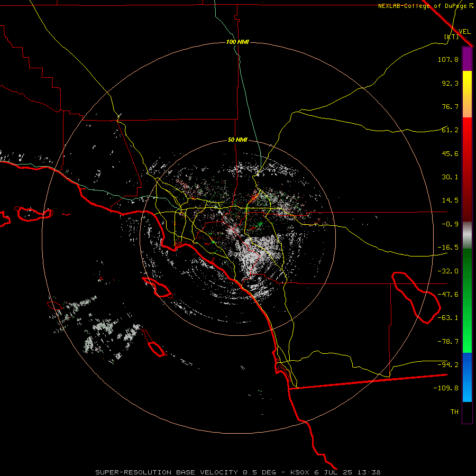Pick the red segment of the color bar
The height and width of the screenshot is (476, 476).
click(467, 169)
